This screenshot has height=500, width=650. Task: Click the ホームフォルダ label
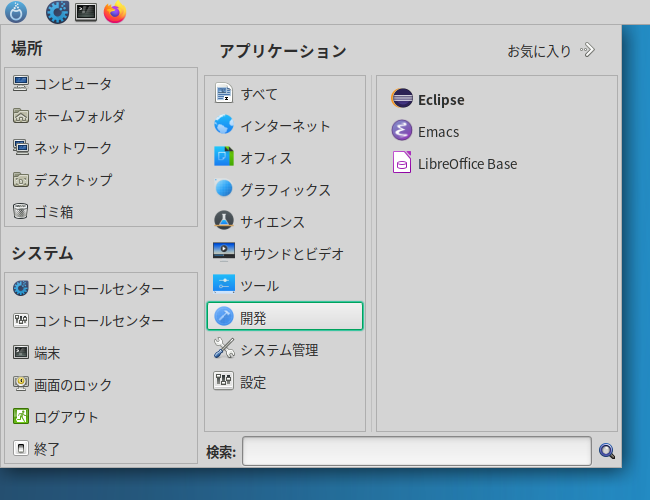pos(80,116)
